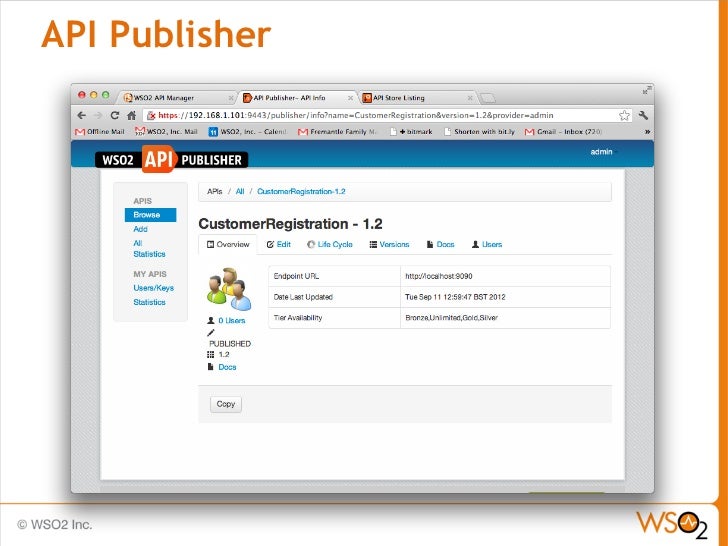Switch to API Store Listing tab
The height and width of the screenshot is (546, 728).
tap(418, 98)
